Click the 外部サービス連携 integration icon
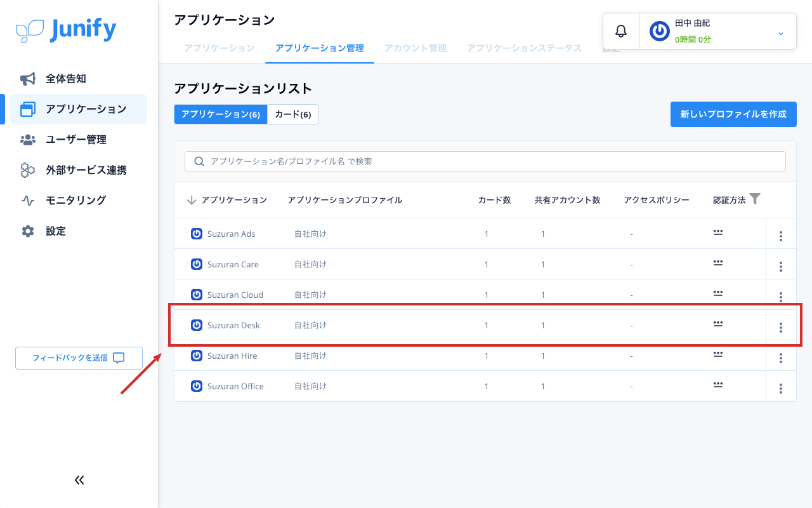This screenshot has height=508, width=812. click(28, 170)
